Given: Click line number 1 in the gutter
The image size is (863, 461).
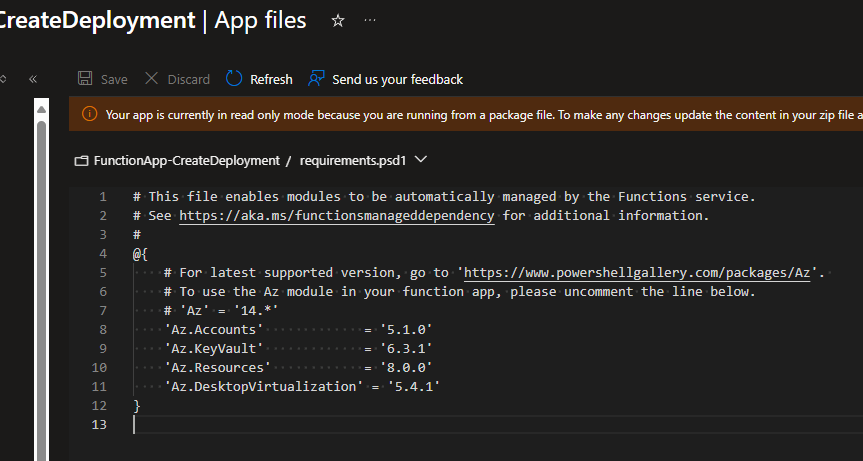Looking at the screenshot, I should tap(102, 197).
